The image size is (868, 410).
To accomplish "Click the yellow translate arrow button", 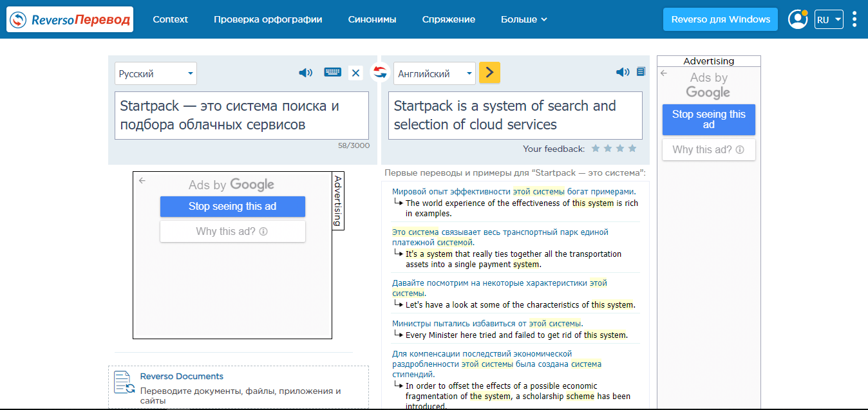I will point(489,73).
